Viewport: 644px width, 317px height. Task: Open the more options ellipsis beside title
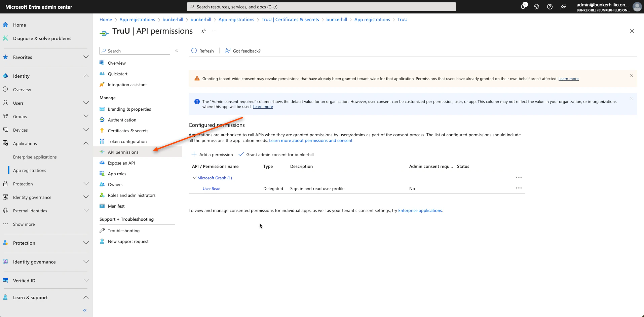click(214, 31)
